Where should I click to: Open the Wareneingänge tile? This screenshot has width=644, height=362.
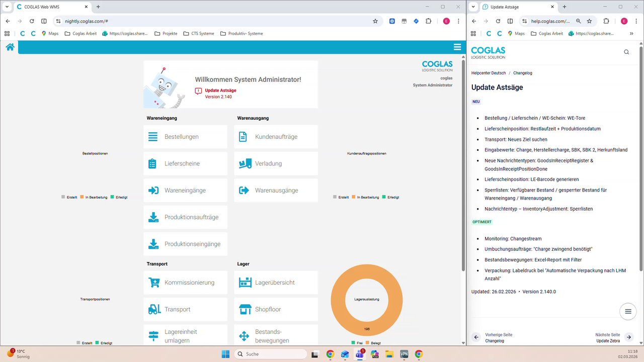[x=185, y=191]
